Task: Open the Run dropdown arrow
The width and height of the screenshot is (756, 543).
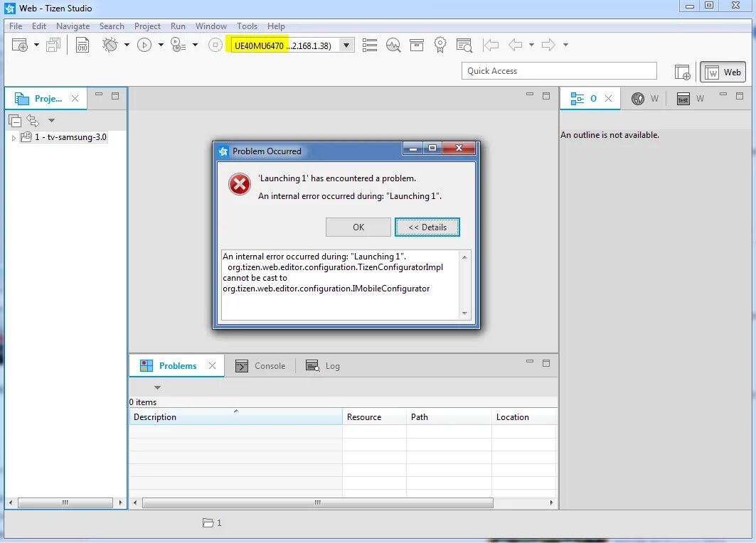Action: [161, 45]
